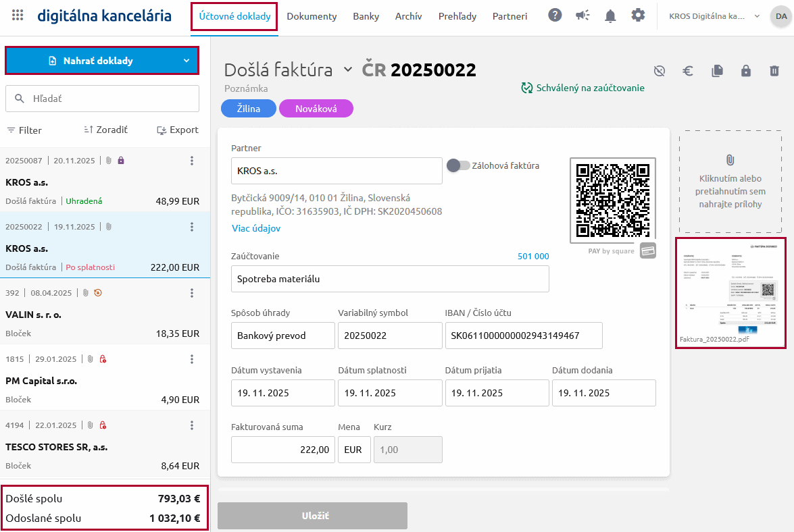Delete the invoice with the trash icon
Image resolution: width=794 pixels, height=532 pixels.
tap(774, 71)
